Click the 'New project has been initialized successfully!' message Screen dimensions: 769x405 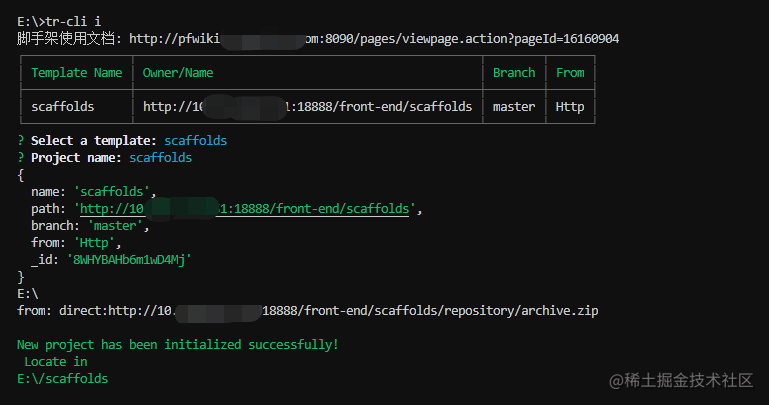click(178, 345)
